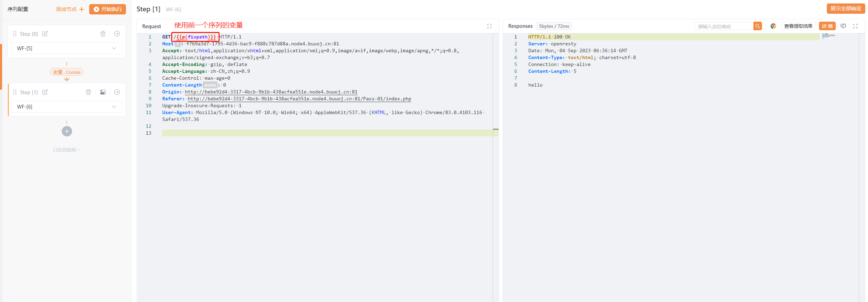Delete Step [0] using its trash icon
Viewport: 868px width, 302px height.
(x=103, y=34)
